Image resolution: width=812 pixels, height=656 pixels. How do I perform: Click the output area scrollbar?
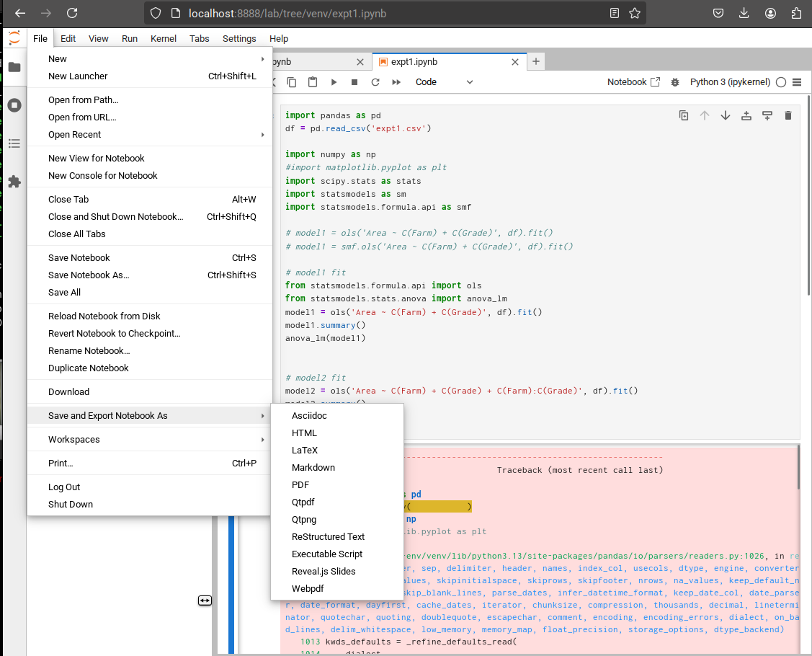tap(798, 466)
